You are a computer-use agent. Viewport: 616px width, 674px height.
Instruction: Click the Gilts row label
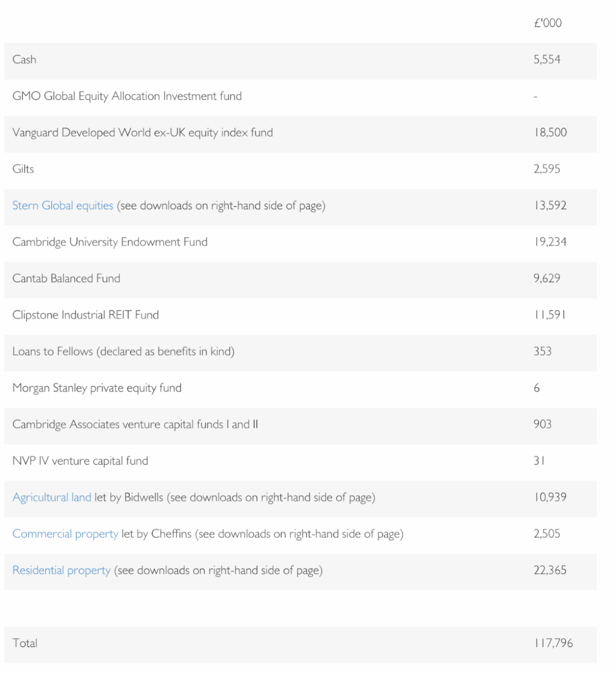coord(23,169)
